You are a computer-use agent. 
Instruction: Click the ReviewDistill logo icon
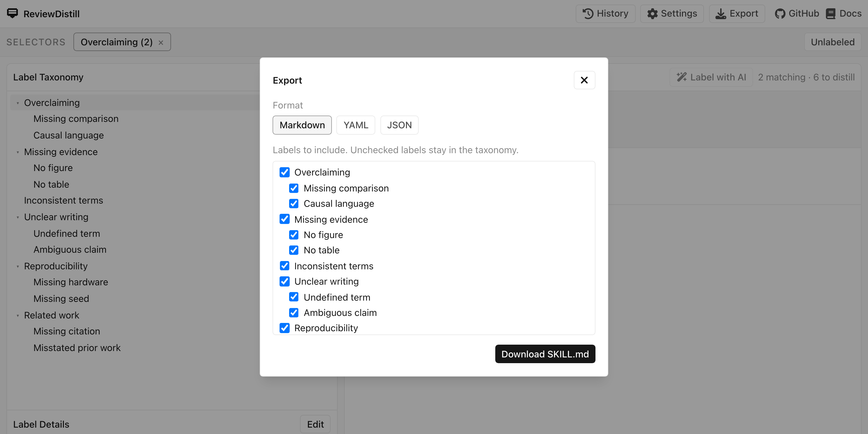click(x=12, y=13)
